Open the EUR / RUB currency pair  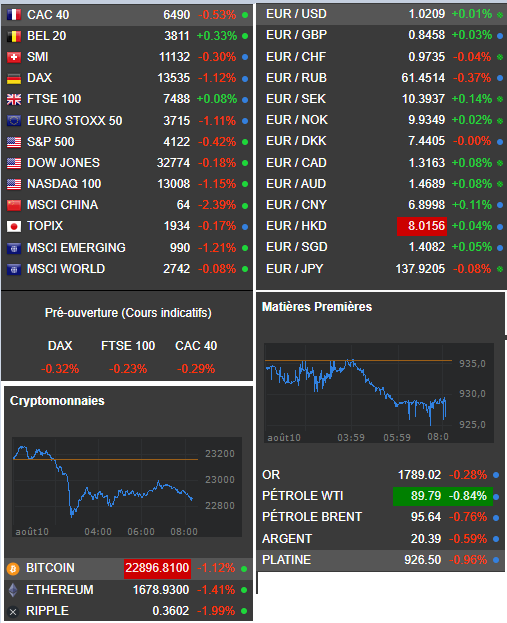click(296, 77)
